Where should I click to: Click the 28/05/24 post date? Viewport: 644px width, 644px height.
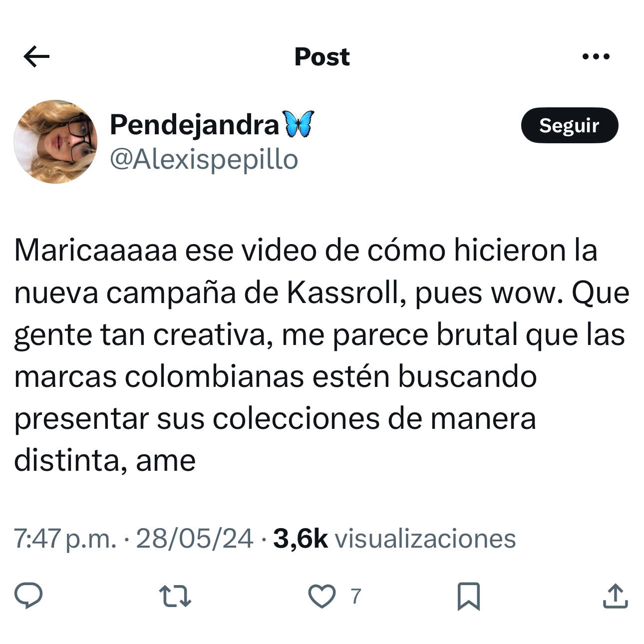tap(195, 539)
